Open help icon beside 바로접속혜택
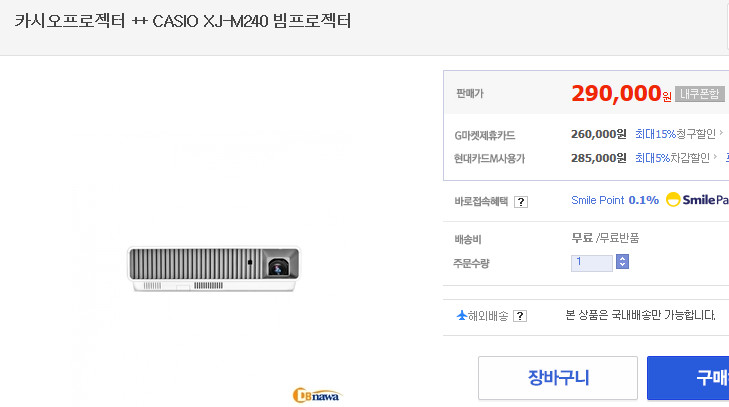729x407 pixels. [520, 201]
